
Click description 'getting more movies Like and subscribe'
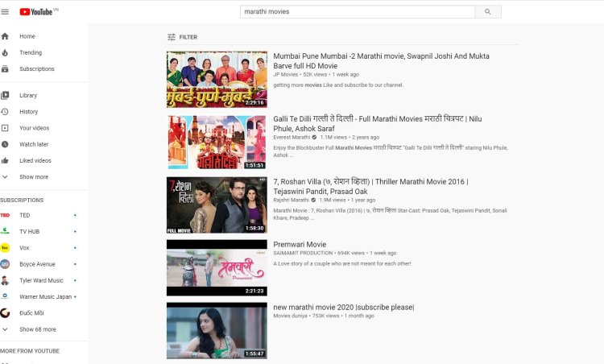point(338,85)
